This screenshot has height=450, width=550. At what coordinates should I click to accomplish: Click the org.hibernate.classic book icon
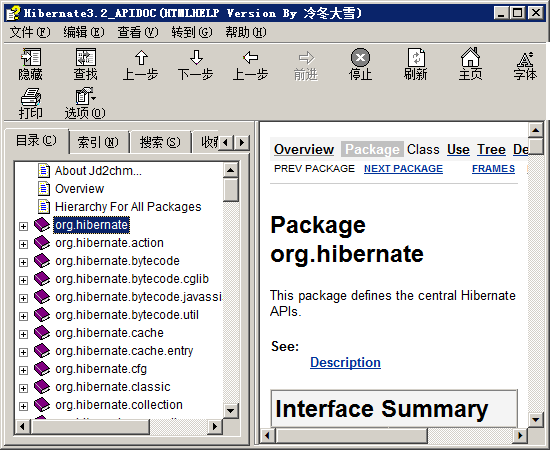[x=42, y=387]
